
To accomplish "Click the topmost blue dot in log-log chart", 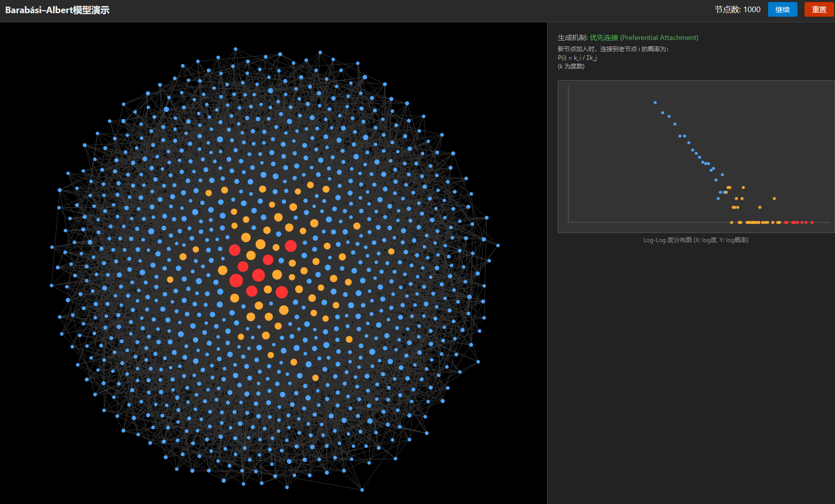I will (655, 103).
